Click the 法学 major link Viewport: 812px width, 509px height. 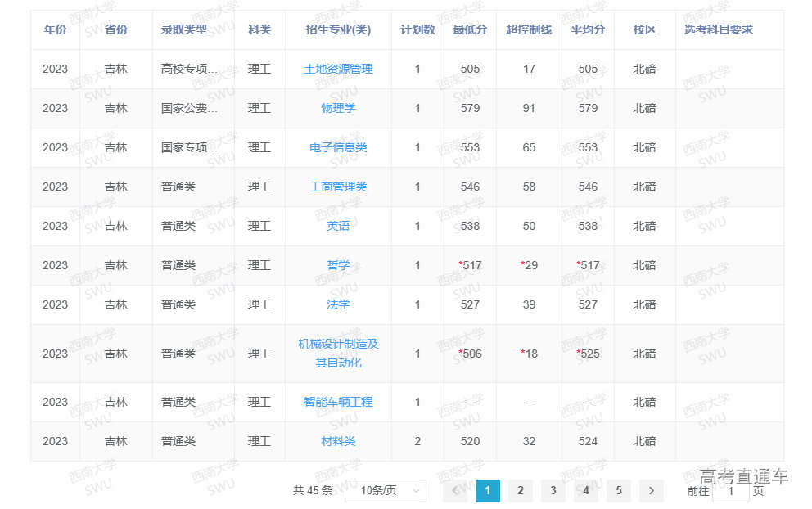pos(338,304)
